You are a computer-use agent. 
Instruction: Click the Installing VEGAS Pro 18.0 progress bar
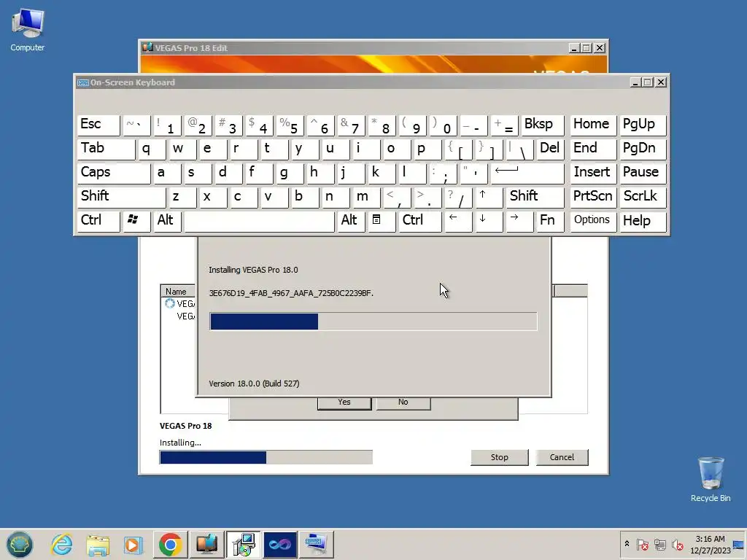(x=373, y=322)
